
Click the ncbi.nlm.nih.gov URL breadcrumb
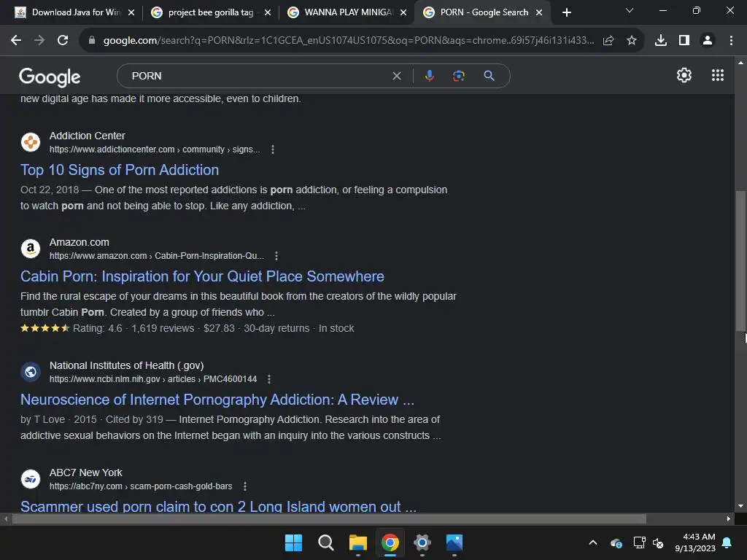point(153,379)
